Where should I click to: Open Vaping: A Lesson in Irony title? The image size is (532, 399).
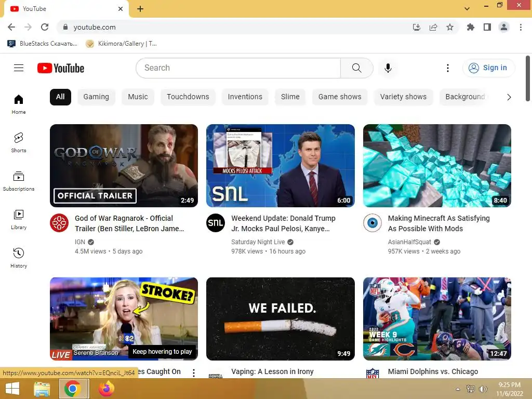point(272,371)
